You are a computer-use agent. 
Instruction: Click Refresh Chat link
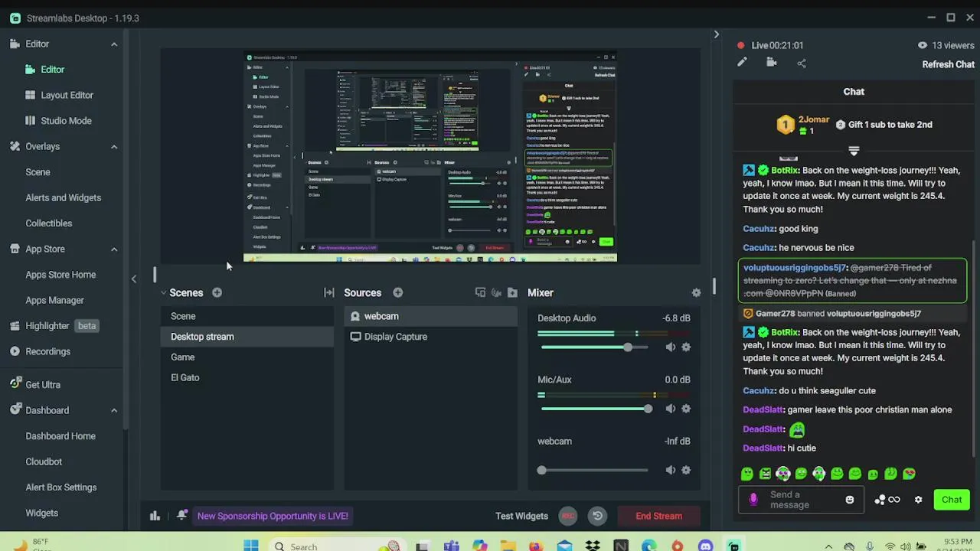948,64
